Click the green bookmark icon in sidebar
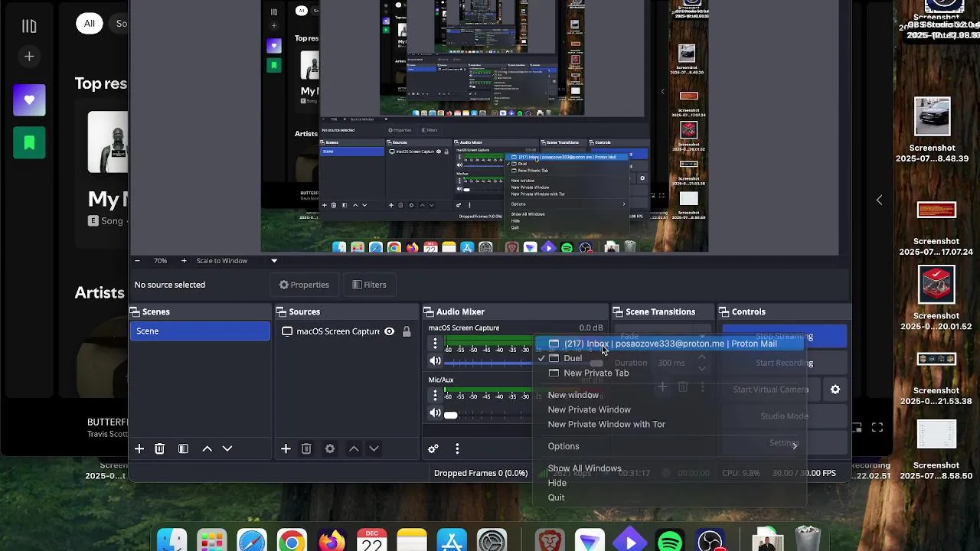 coord(29,142)
